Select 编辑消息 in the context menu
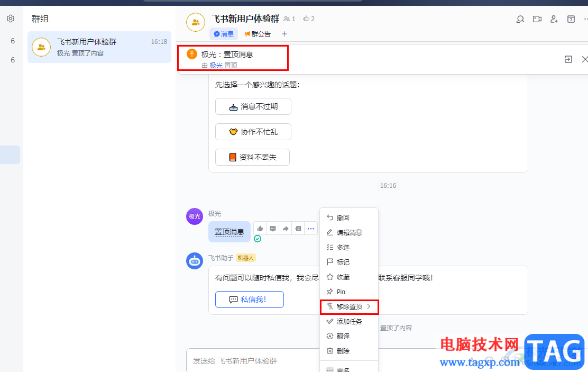This screenshot has height=372, width=588. coord(349,232)
